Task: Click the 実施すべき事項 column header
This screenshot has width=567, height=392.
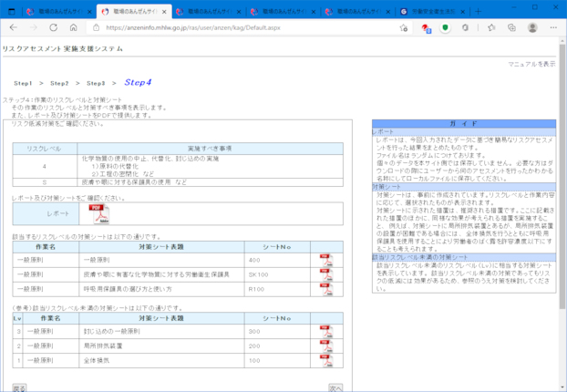Action: tap(210, 149)
